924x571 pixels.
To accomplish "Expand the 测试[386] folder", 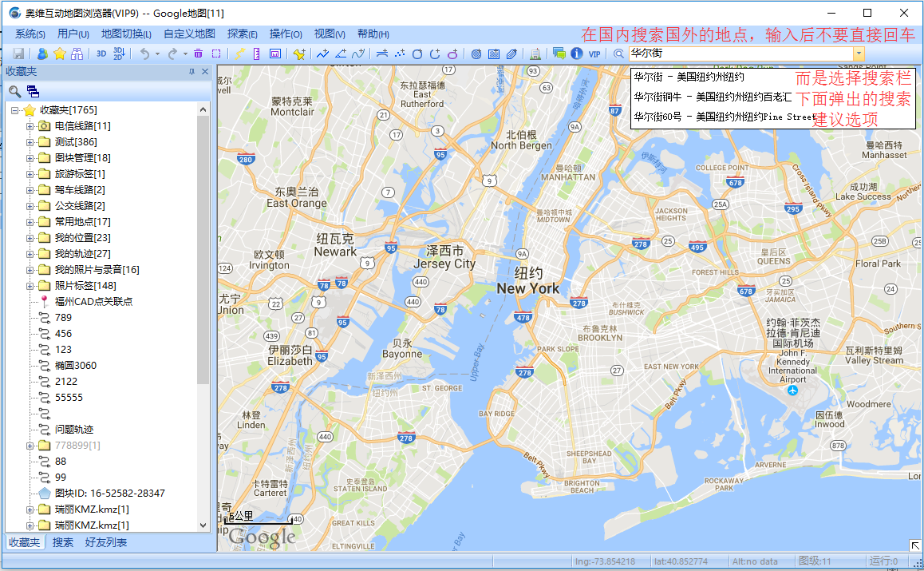I will 30,142.
